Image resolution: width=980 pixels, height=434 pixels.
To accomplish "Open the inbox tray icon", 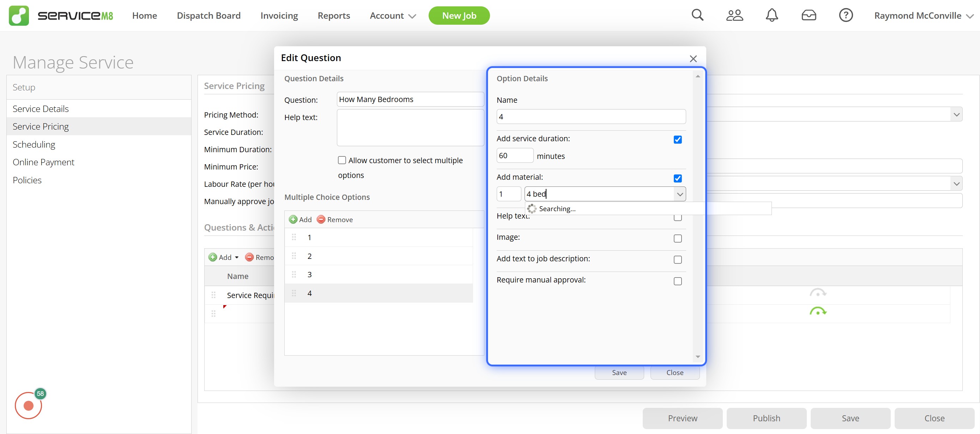I will [809, 15].
